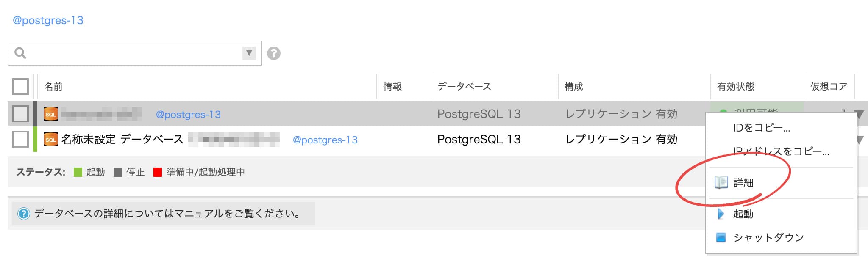Select IPアドレスをコピー... menu entry
This screenshot has width=868, height=275.
coord(781,151)
